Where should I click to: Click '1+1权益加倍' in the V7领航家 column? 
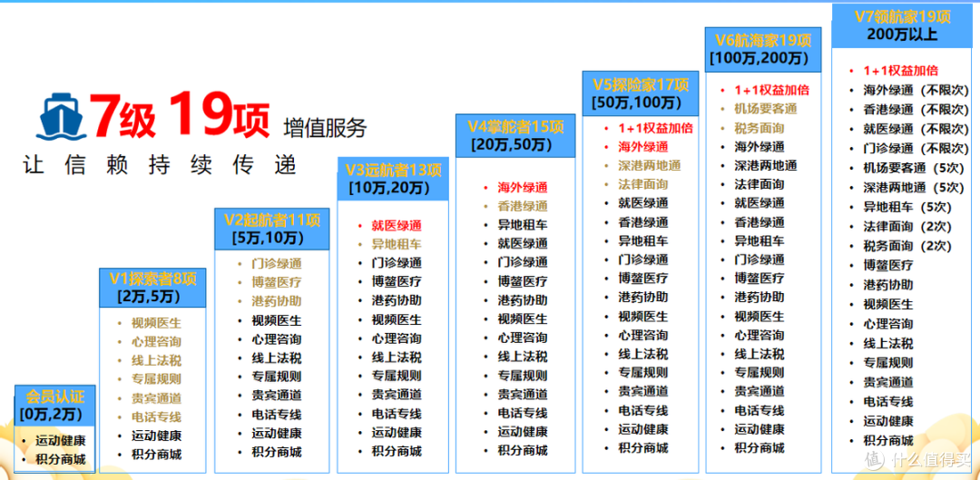(x=901, y=71)
